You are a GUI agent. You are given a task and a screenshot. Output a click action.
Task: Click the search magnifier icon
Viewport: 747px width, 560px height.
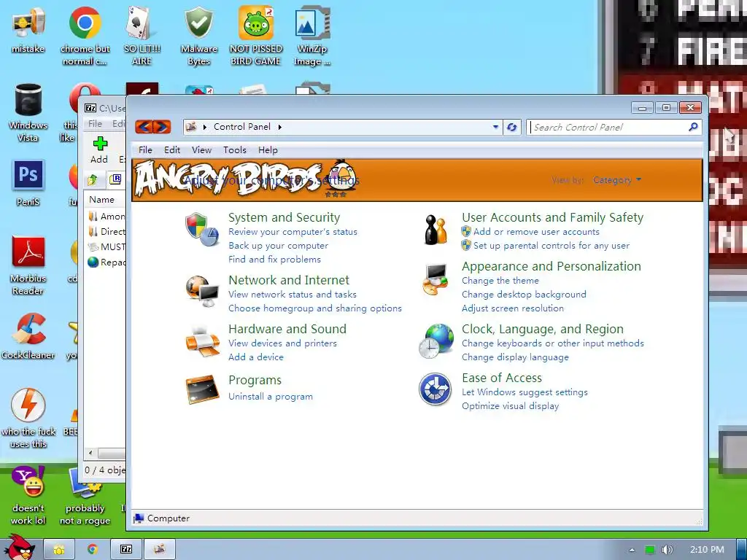coord(693,127)
